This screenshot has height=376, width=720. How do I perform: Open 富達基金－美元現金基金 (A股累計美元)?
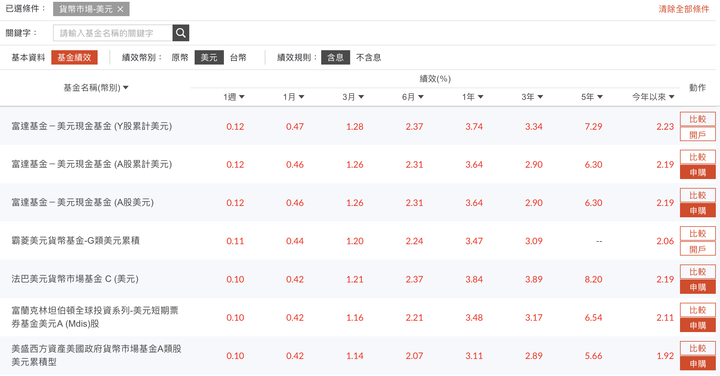(x=92, y=164)
